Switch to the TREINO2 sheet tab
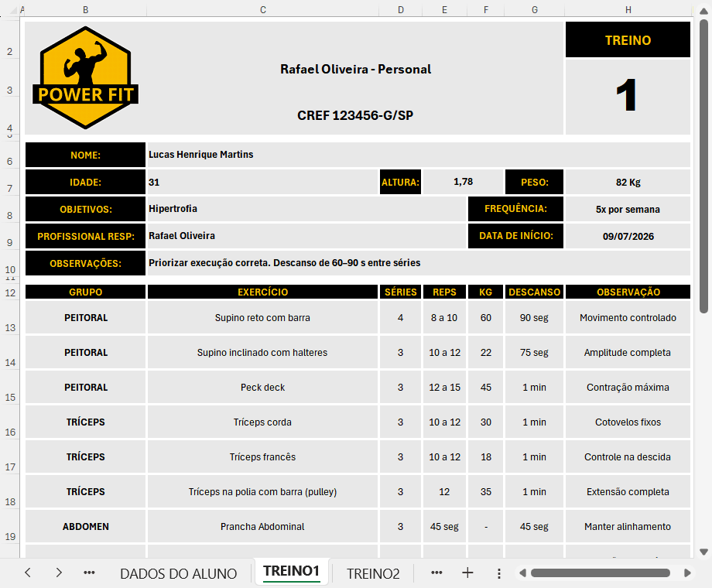712x588 pixels. click(x=373, y=573)
